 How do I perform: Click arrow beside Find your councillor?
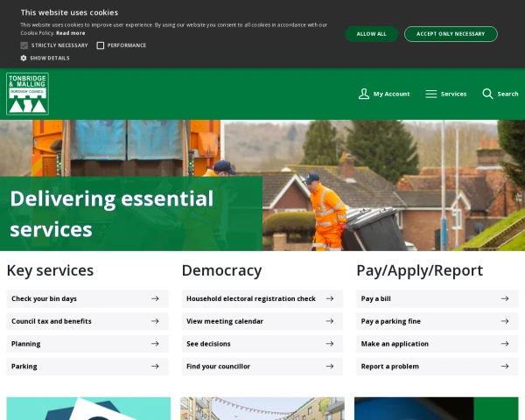[x=330, y=367]
